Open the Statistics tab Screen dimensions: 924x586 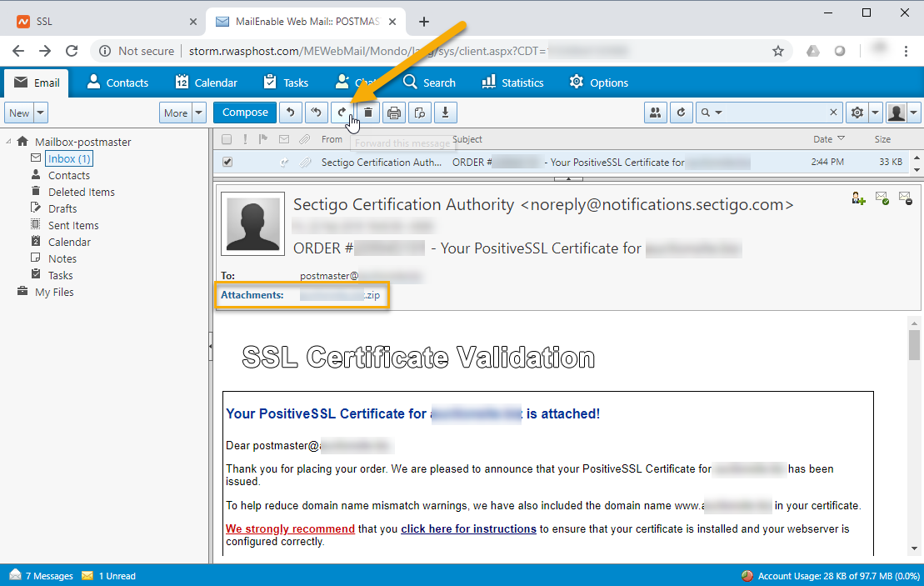pos(512,83)
